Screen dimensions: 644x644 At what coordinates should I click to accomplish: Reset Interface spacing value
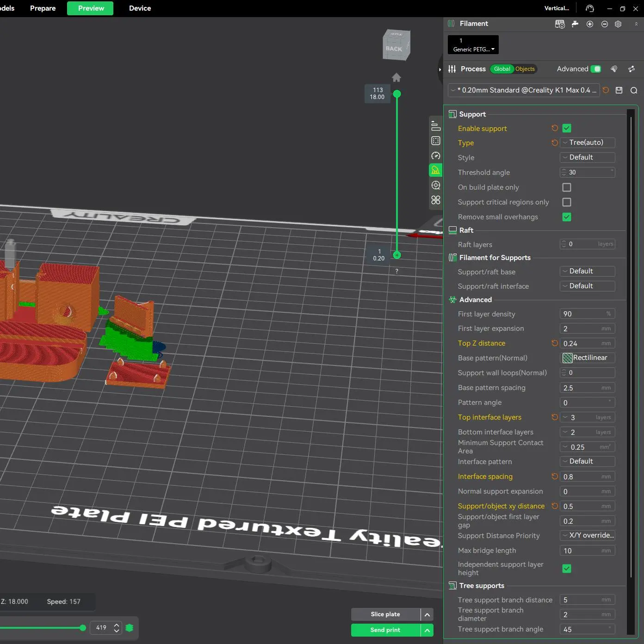pyautogui.click(x=555, y=477)
